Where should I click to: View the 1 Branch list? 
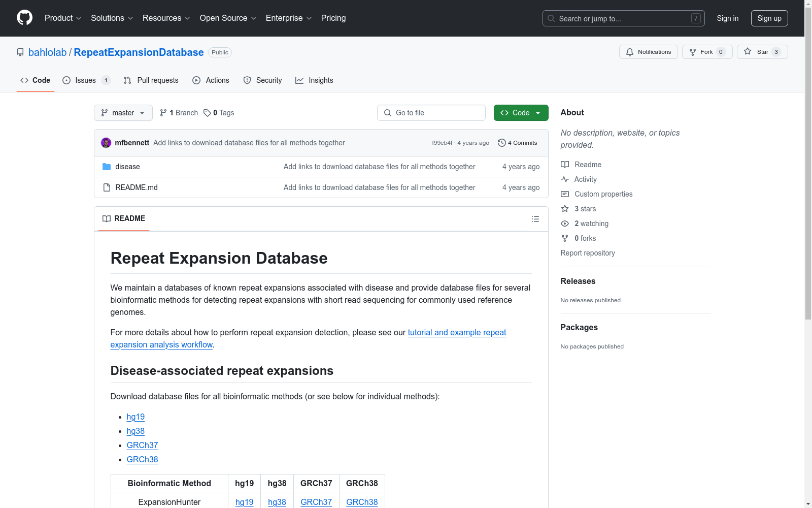coord(179,113)
